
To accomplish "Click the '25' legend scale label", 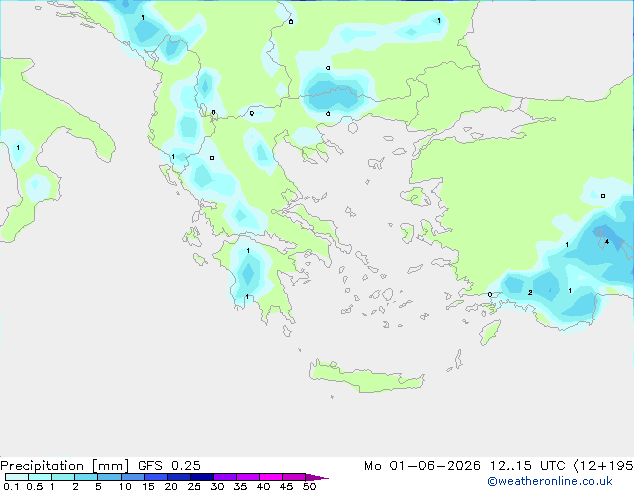I will [x=194, y=486].
